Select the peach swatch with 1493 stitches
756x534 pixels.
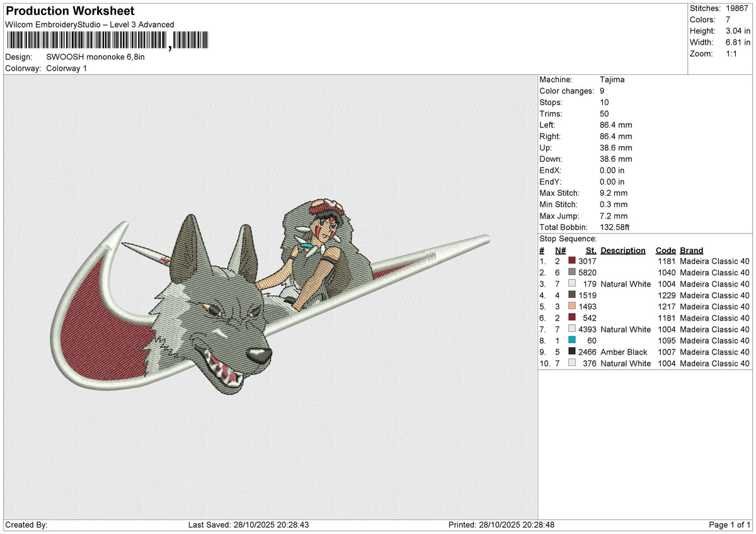(x=572, y=307)
